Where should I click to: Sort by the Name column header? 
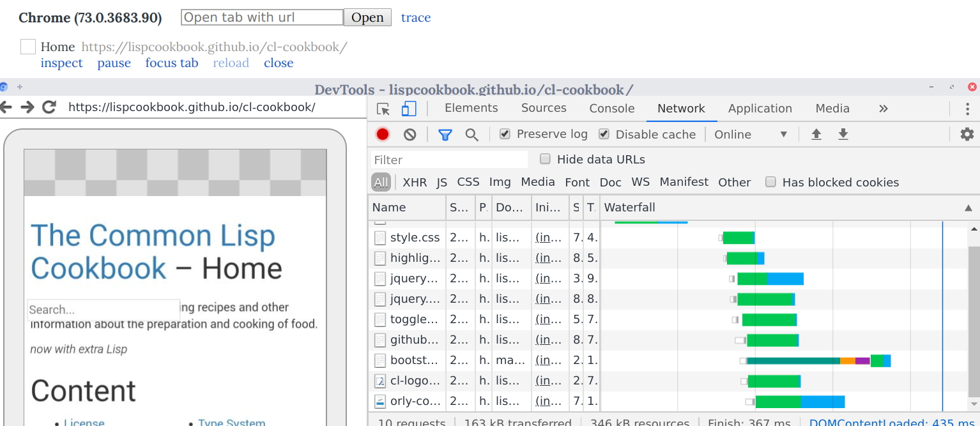pos(407,208)
